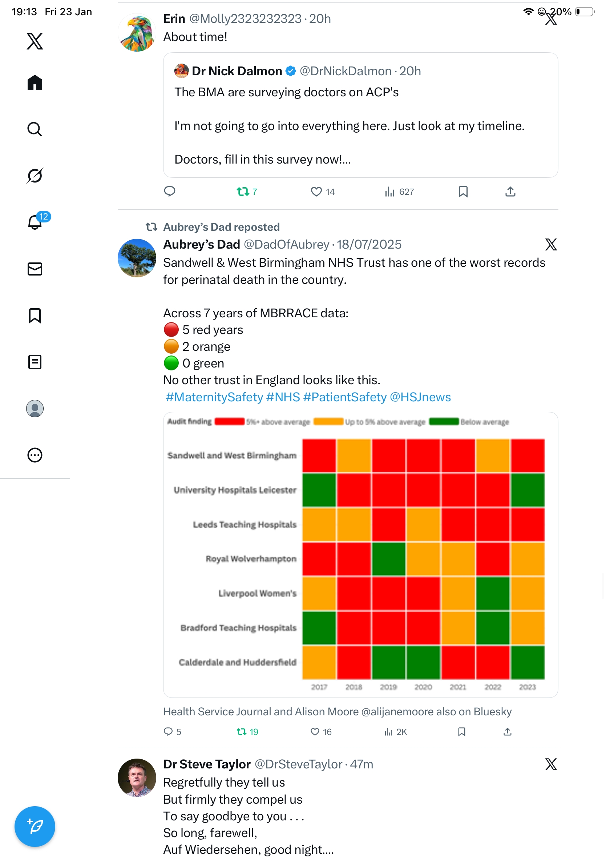Screen dimensions: 606x868
Task: Open the #MaternitySafety hashtag
Action: (x=214, y=397)
